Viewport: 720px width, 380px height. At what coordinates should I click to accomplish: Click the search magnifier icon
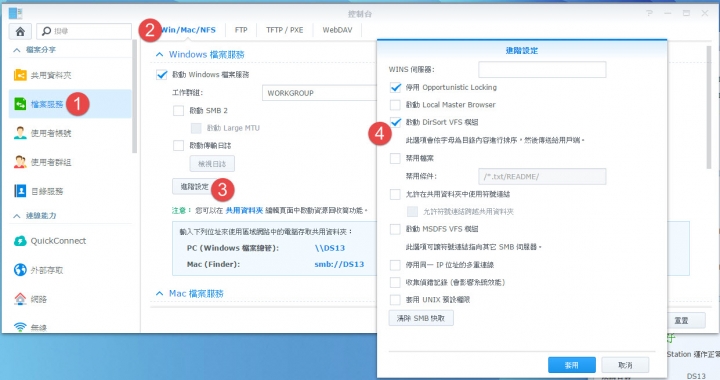[46, 31]
